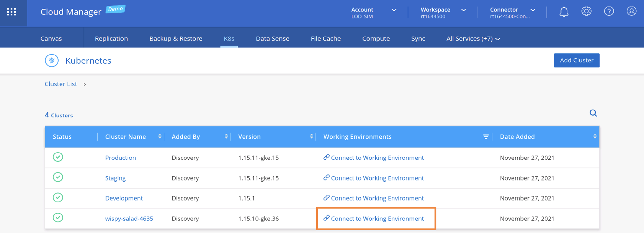Click the Kubernetes page heading
This screenshot has height=233, width=644.
coord(88,61)
